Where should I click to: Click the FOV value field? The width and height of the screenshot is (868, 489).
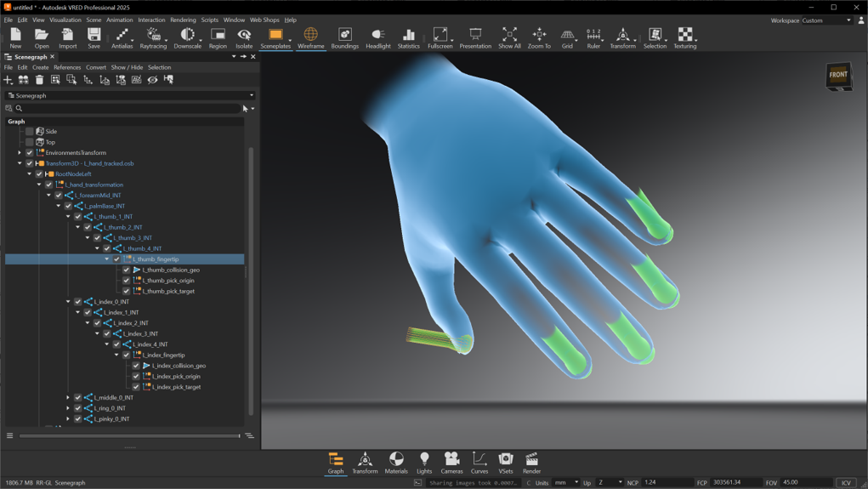[x=806, y=483]
